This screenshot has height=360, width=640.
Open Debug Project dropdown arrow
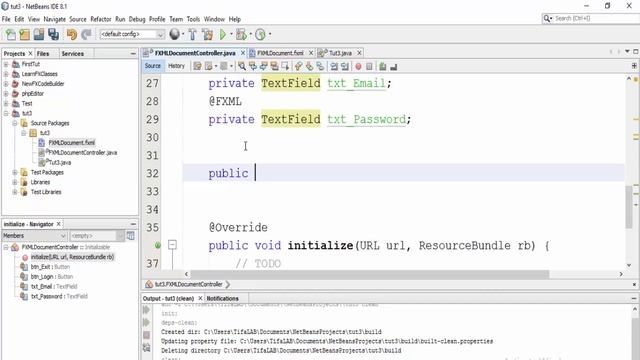pos(250,34)
